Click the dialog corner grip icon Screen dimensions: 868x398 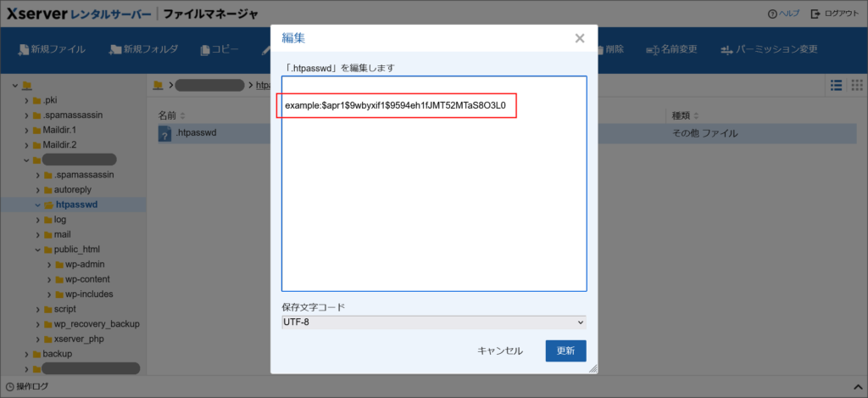593,368
